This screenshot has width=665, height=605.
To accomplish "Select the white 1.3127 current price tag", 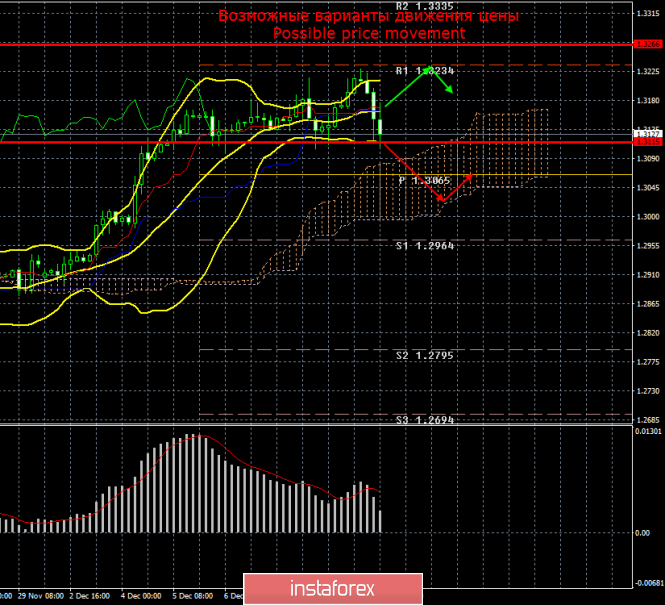I will [649, 133].
